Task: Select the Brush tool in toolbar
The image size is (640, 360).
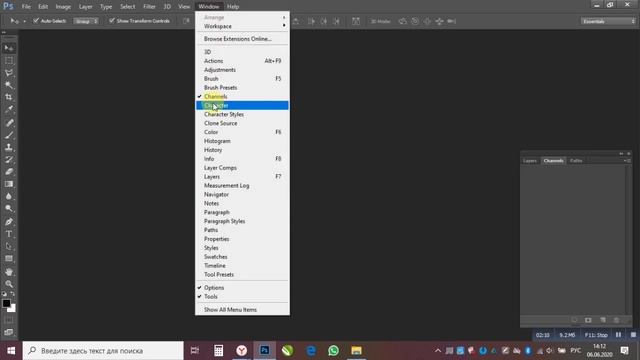Action: (9, 135)
